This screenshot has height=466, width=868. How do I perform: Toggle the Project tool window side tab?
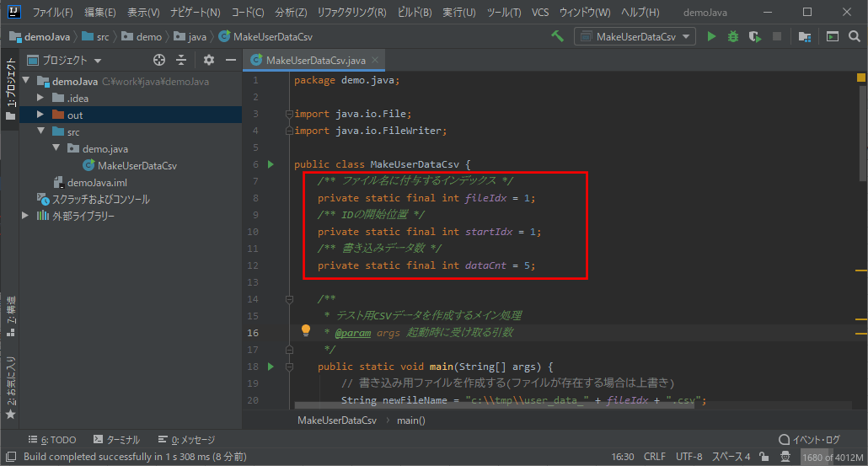(10, 89)
